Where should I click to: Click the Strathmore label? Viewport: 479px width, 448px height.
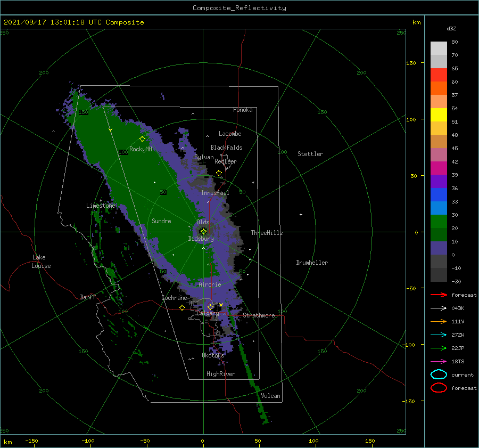point(259,315)
